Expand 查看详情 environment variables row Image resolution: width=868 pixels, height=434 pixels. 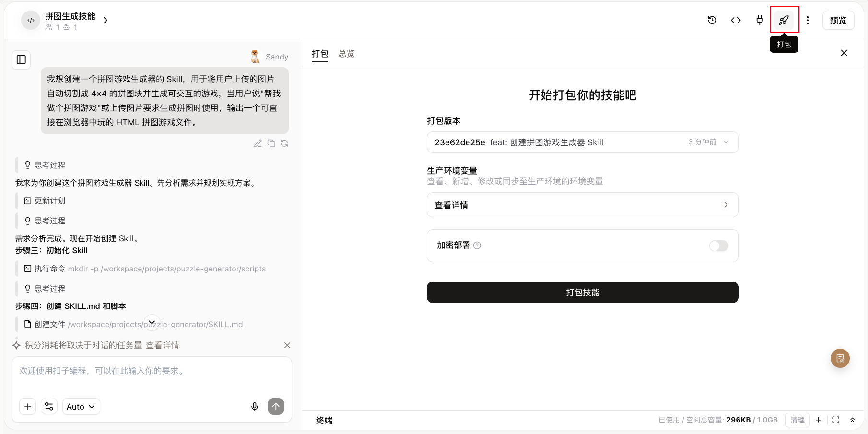tap(582, 205)
